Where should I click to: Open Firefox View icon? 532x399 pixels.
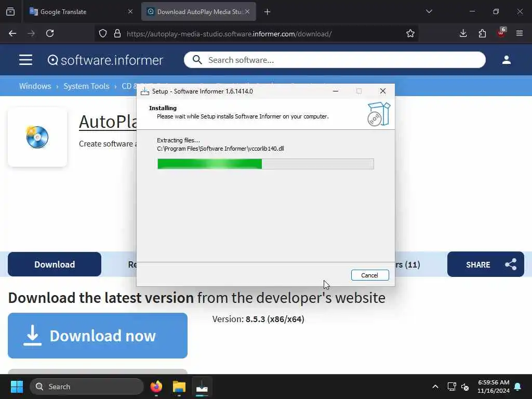click(x=10, y=12)
